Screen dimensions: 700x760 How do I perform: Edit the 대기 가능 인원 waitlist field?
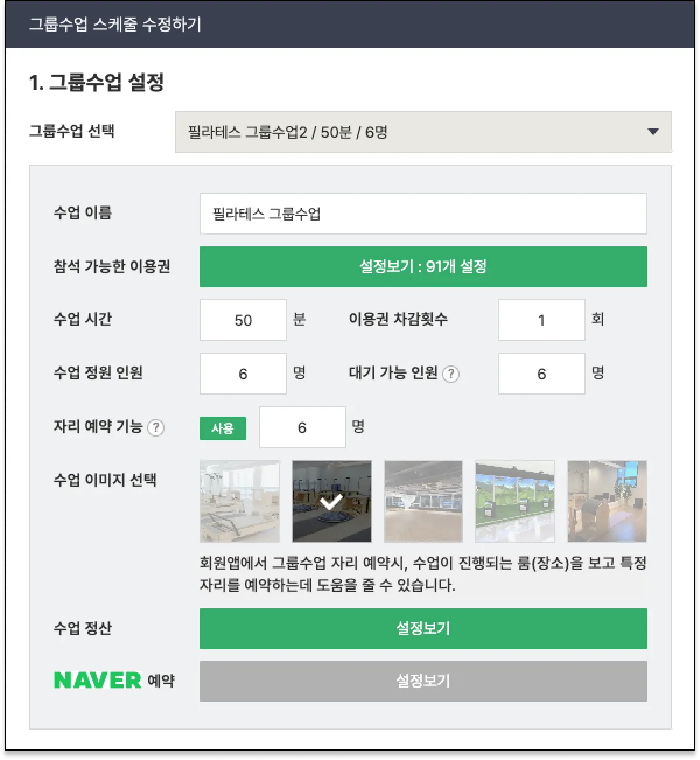click(542, 374)
